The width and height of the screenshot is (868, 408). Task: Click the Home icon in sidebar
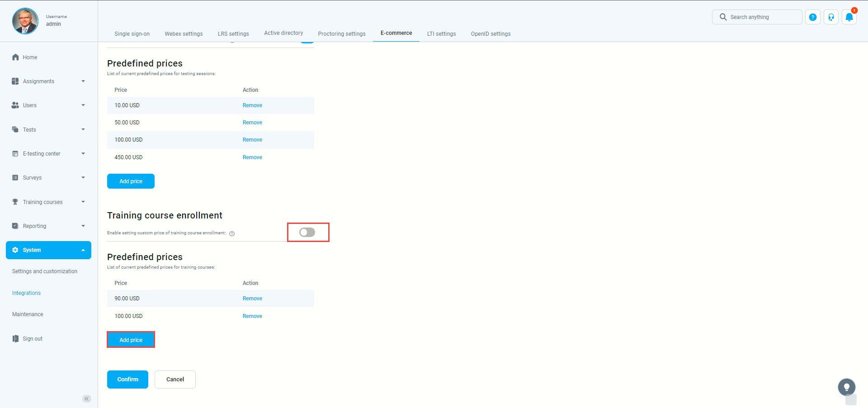click(15, 57)
